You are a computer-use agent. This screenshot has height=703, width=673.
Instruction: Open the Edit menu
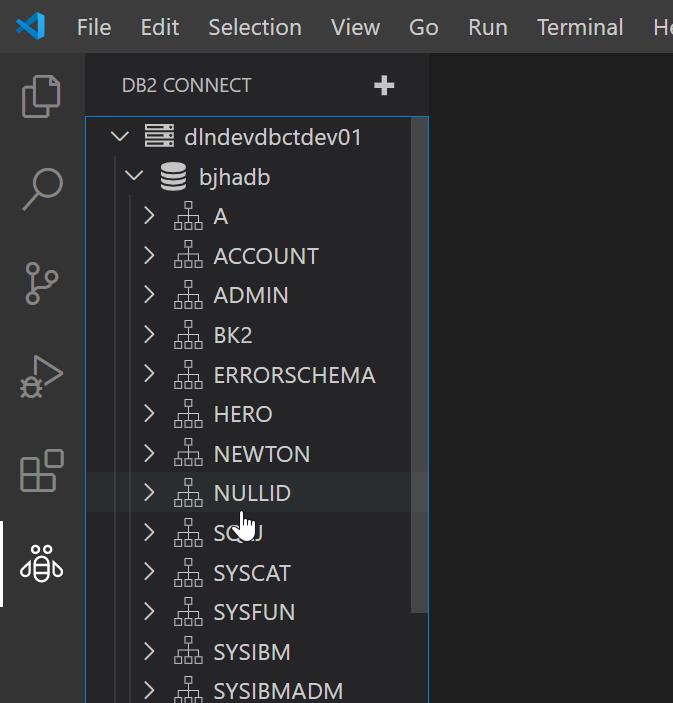(x=160, y=27)
